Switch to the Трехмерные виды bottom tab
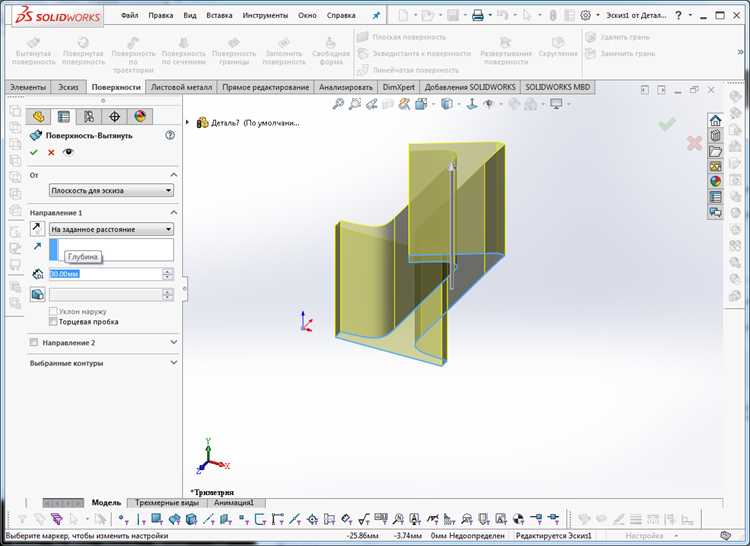This screenshot has width=750, height=546. point(167,503)
